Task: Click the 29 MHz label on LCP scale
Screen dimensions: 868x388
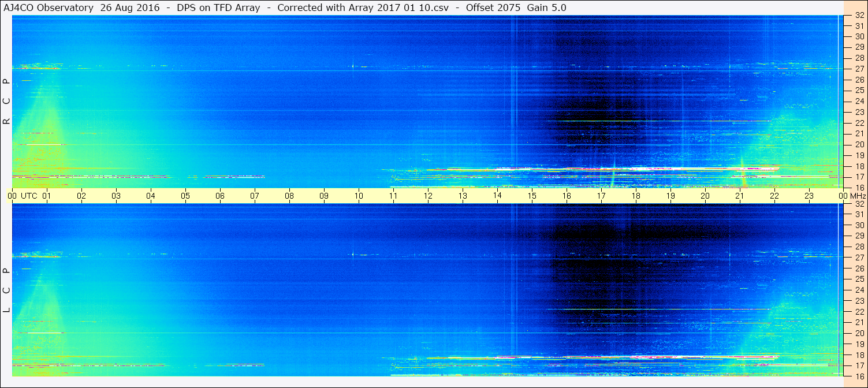Action: pyautogui.click(x=859, y=236)
